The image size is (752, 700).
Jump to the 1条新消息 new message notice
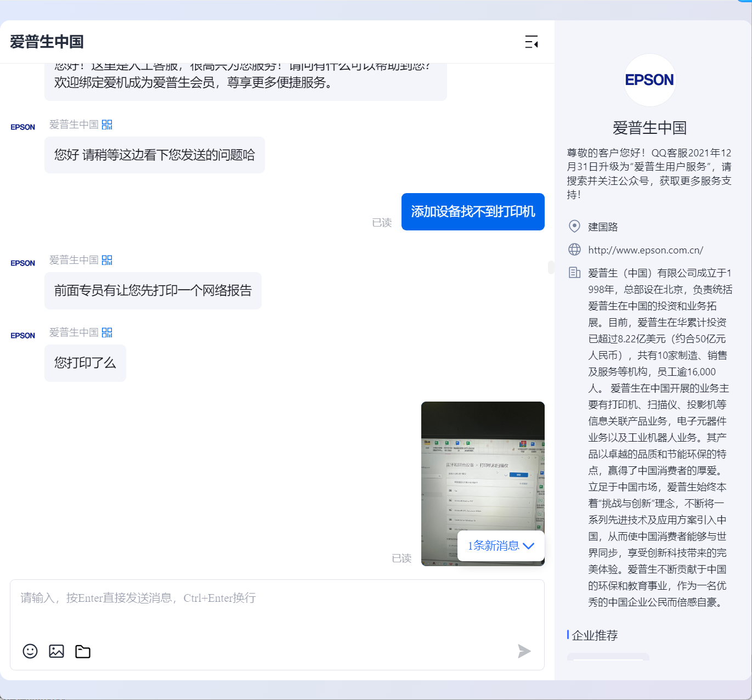point(501,546)
